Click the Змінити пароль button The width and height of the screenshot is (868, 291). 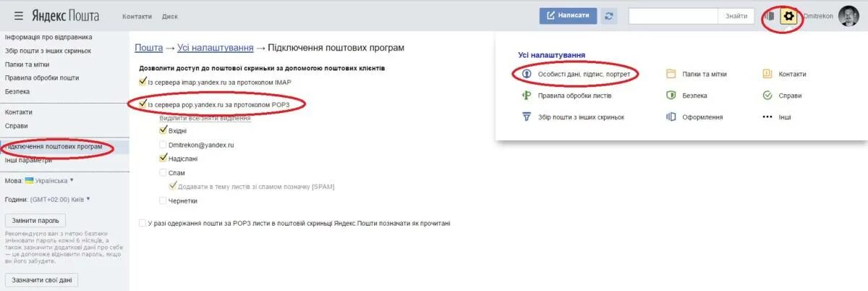click(x=35, y=220)
